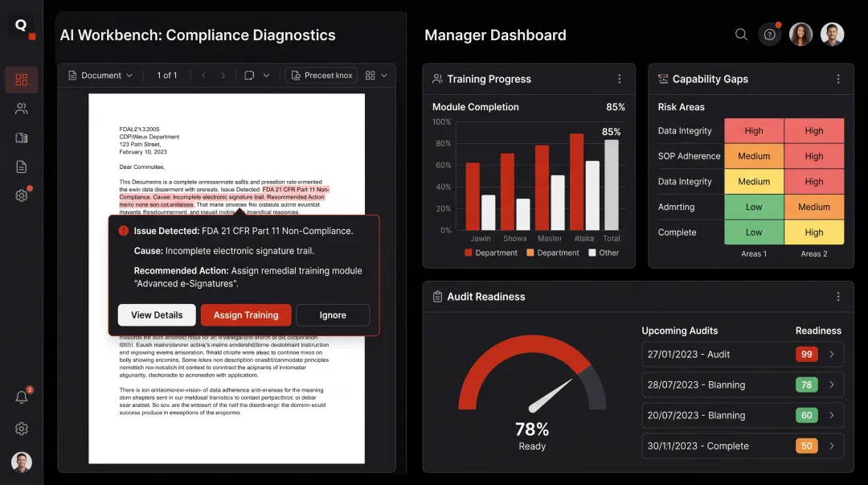Click the Total bar in the chart
The width and height of the screenshot is (868, 485).
coord(611,184)
